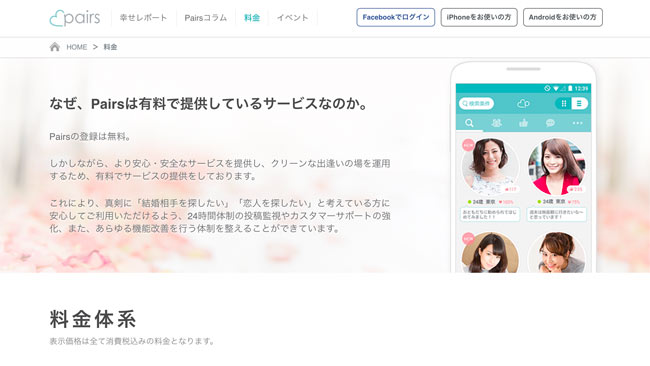This screenshot has height=366, width=650.
Task: Tap the 検索条件 search filter pill in phone
Action: pyautogui.click(x=476, y=103)
